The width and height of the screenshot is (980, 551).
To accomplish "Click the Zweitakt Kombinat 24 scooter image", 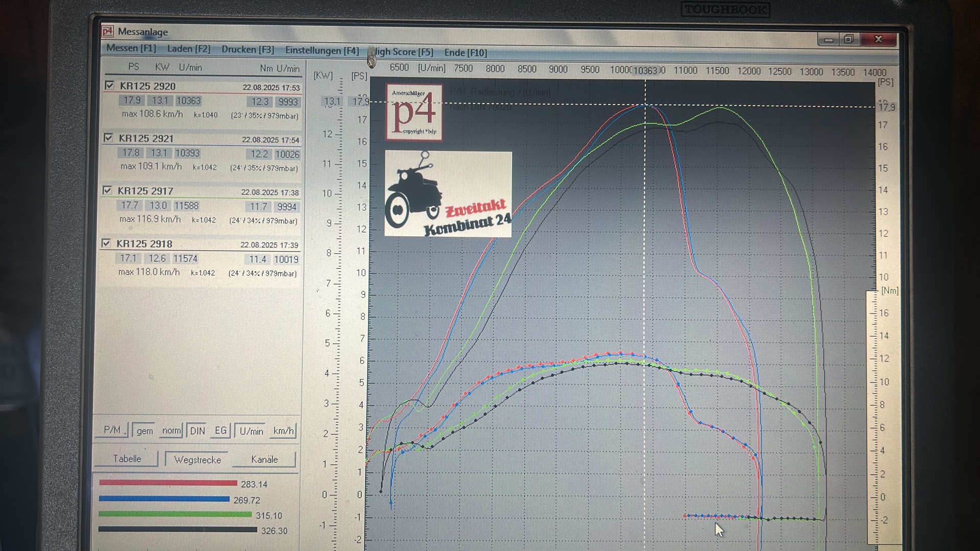I will [448, 194].
